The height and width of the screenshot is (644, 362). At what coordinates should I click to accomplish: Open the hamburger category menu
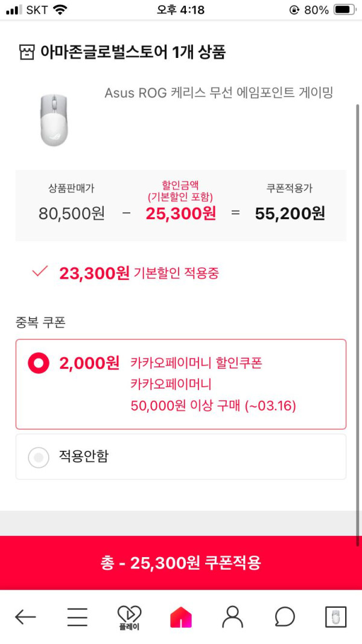[x=77, y=617]
